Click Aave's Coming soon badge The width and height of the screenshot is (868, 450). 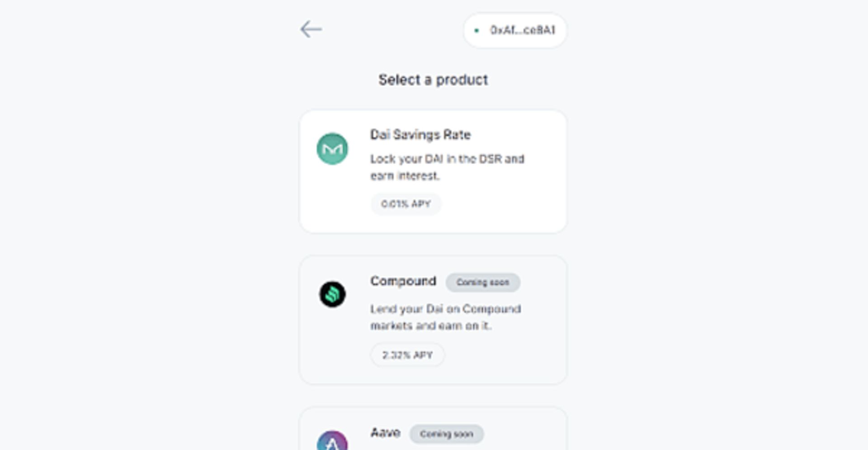pos(447,434)
